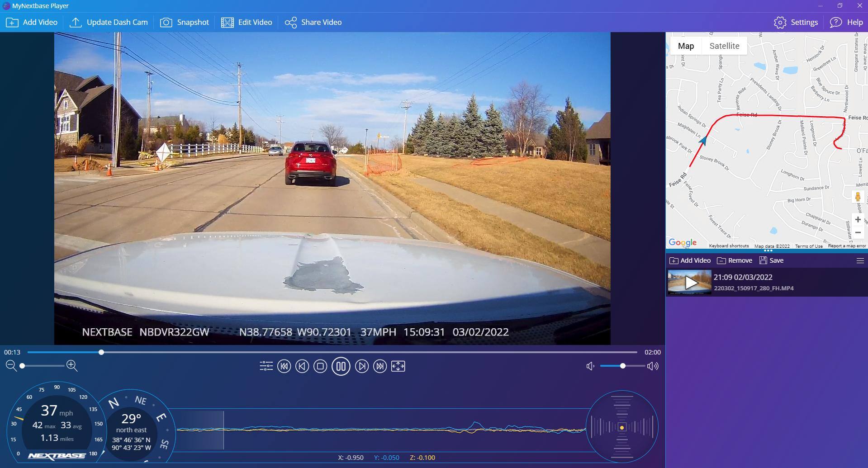Switch map to Satellite view
Screen dimensions: 868x468
coord(724,46)
